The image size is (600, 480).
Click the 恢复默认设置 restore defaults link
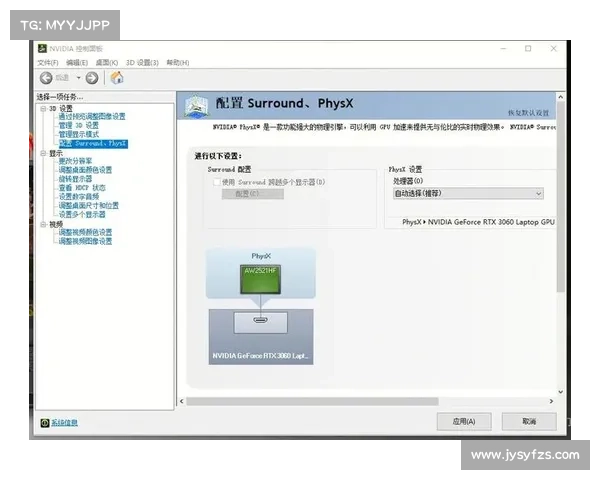(528, 113)
